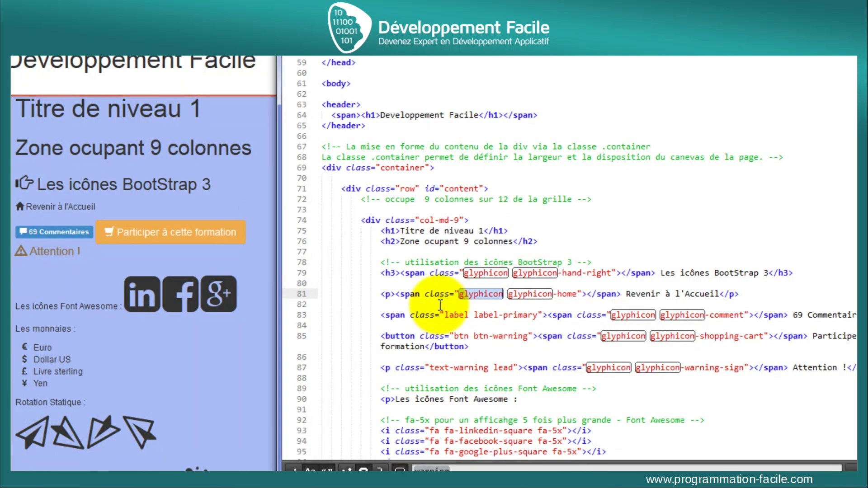Open the Revenir à l'Accueil text
868x488 pixels.
pyautogui.click(x=61, y=206)
